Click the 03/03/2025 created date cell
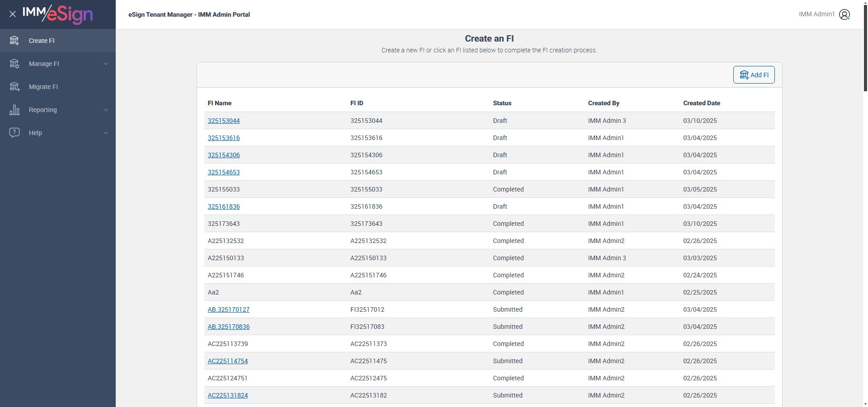Screen dimensions: 868x407 700,258
